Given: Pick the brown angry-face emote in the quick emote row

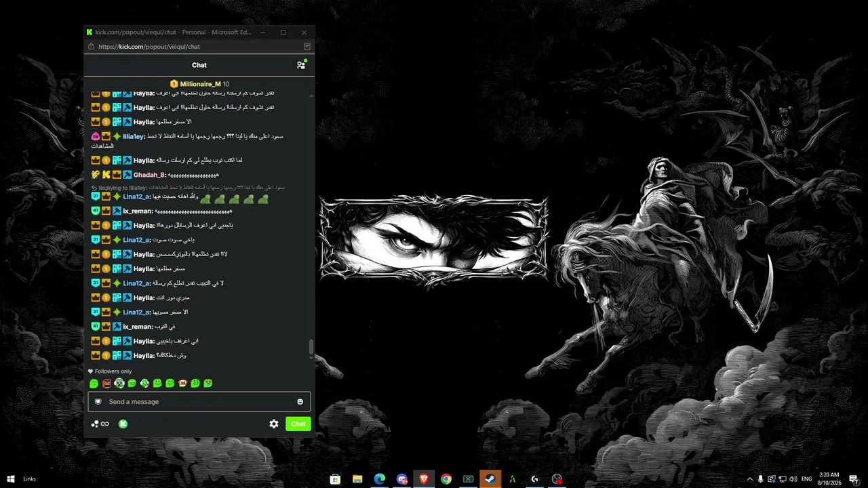Looking at the screenshot, I should pyautogui.click(x=106, y=384).
